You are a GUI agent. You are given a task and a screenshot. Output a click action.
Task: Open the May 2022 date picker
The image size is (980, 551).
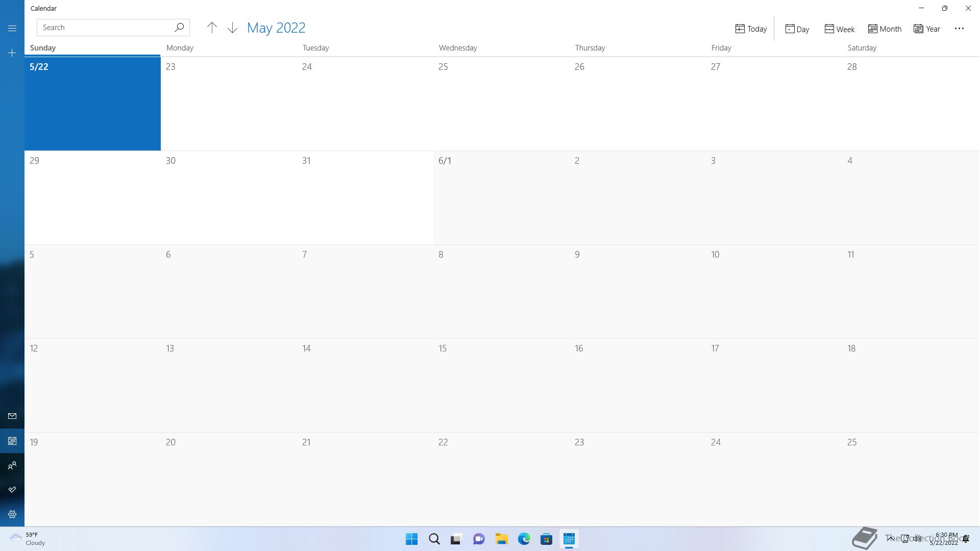pyautogui.click(x=276, y=28)
